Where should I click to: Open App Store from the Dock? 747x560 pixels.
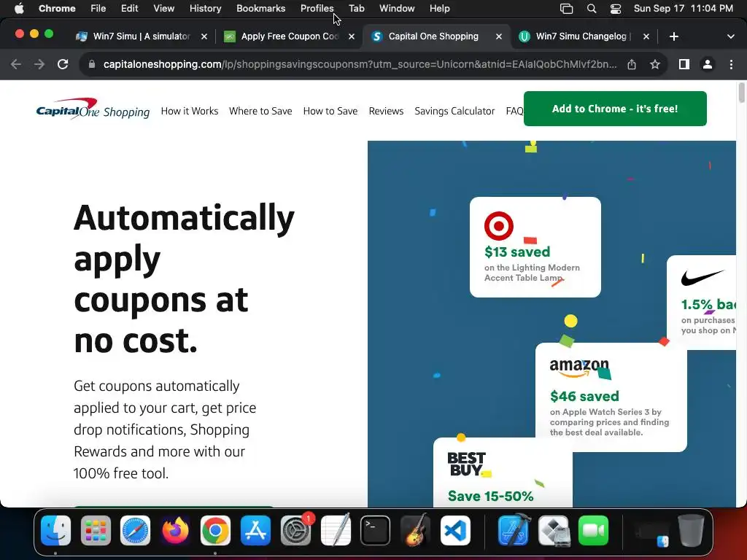[255, 531]
